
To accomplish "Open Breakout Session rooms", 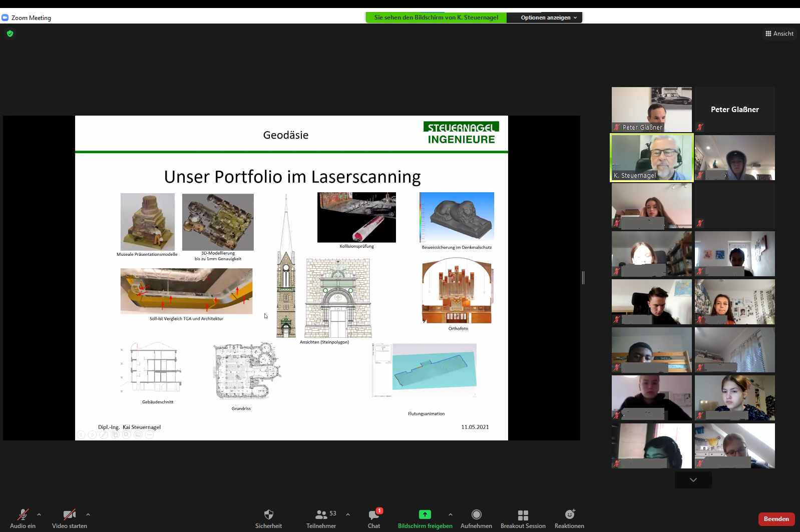I will 523,518.
